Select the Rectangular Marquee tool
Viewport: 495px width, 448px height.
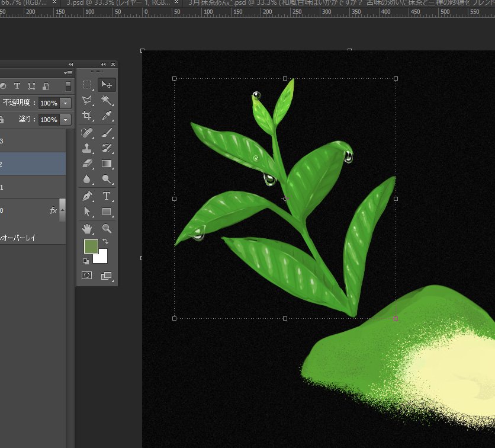(87, 85)
